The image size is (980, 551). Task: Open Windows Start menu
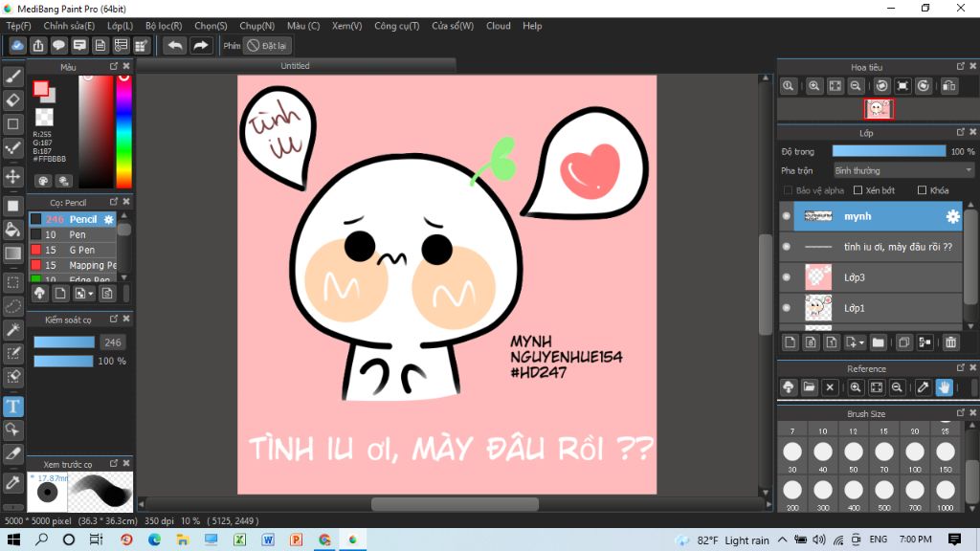13,540
